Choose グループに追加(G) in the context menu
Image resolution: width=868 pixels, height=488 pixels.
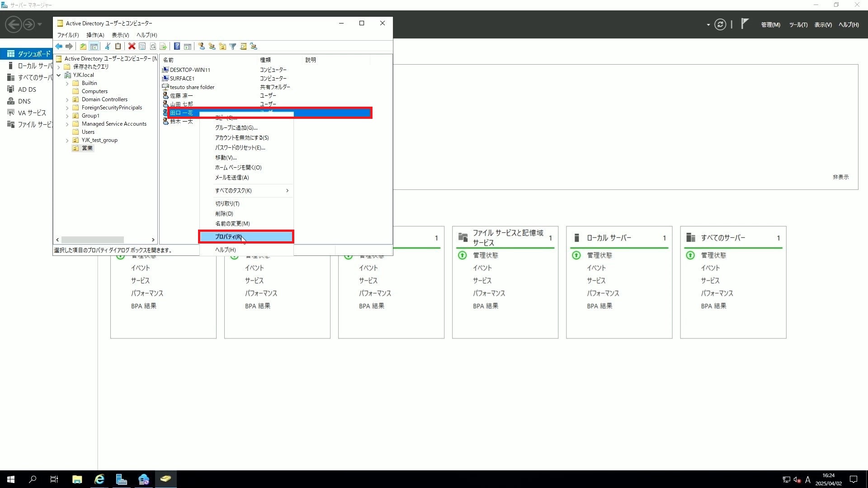246,128
